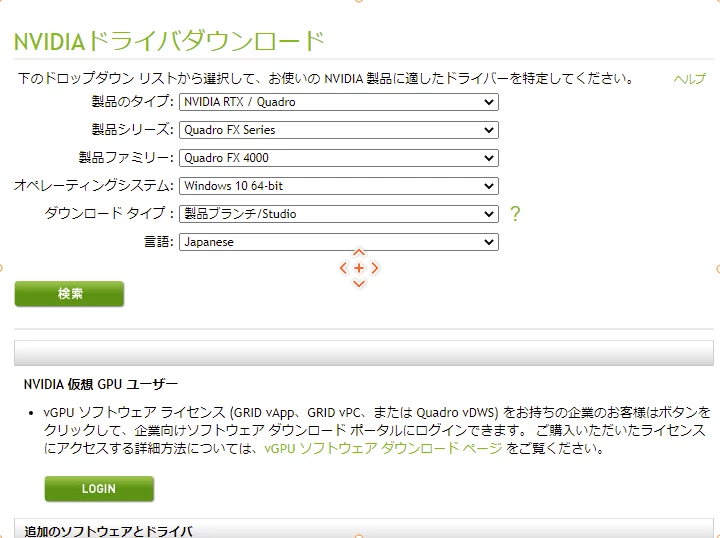Image resolution: width=720 pixels, height=538 pixels.
Task: Click the ダウンロード タイプ label text
Action: 109,213
